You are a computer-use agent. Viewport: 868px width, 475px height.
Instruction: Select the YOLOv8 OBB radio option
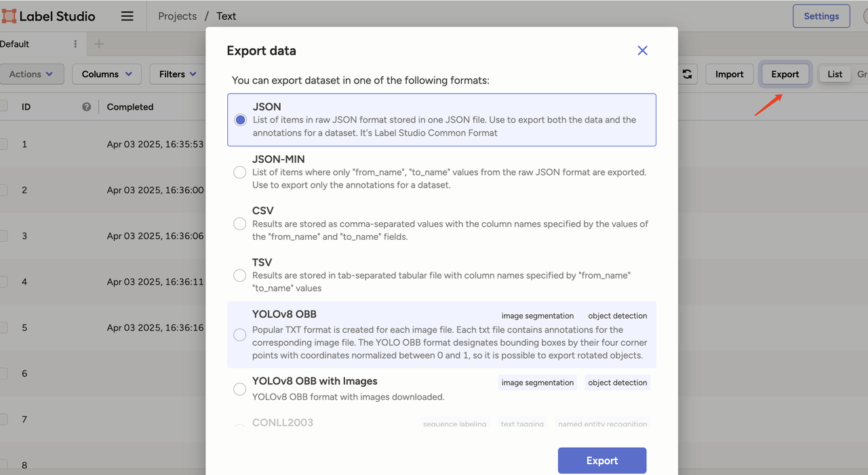click(x=239, y=335)
